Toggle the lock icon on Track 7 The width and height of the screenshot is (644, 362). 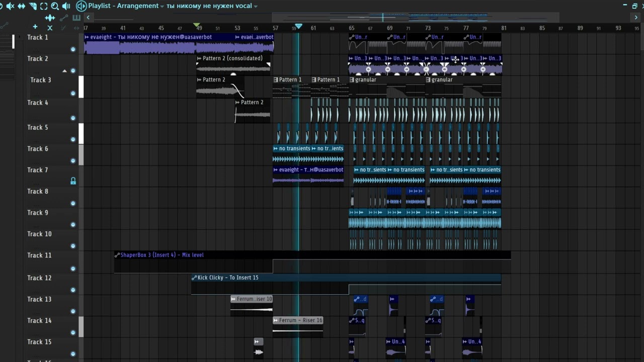[x=73, y=181]
